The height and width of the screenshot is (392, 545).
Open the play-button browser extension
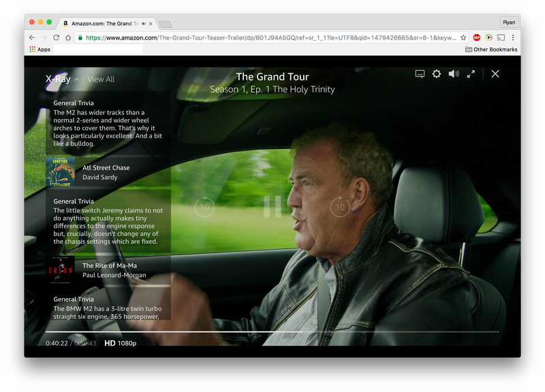[x=488, y=37]
